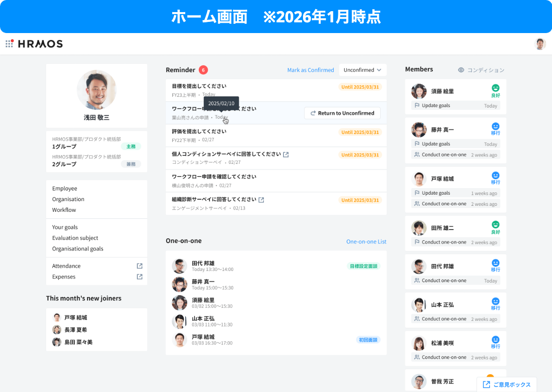Open the ご意見ボックス feedback button
552x392 pixels.
[506, 385]
